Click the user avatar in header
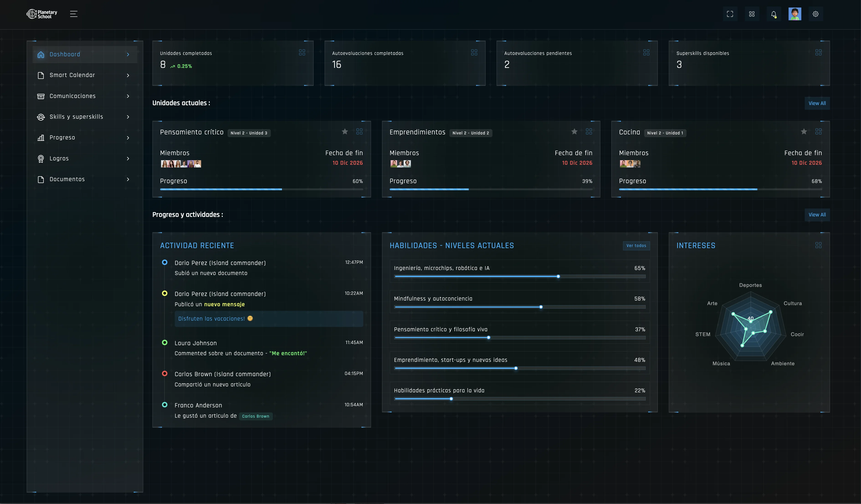The height and width of the screenshot is (504, 861). pos(795,14)
